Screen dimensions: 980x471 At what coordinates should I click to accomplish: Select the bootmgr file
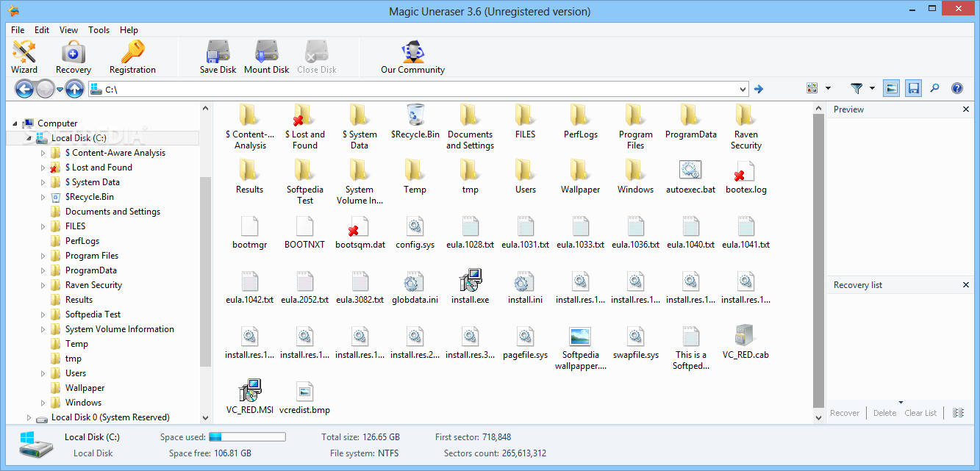(x=249, y=231)
